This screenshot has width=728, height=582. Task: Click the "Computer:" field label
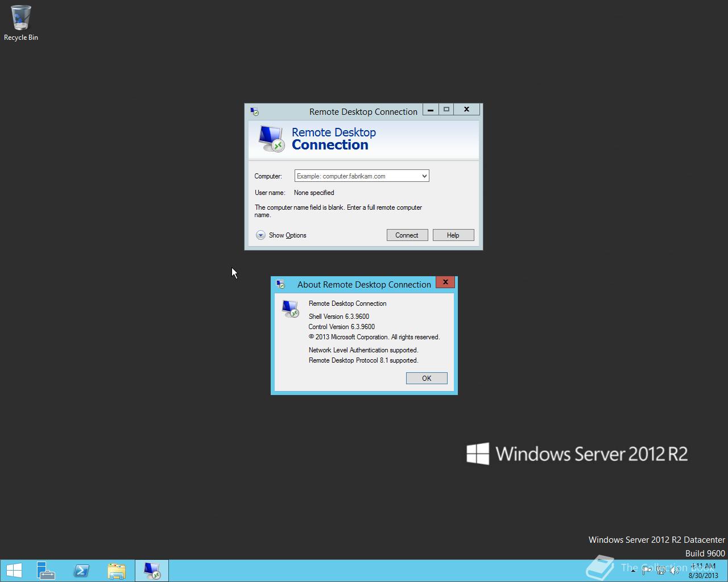(268, 176)
